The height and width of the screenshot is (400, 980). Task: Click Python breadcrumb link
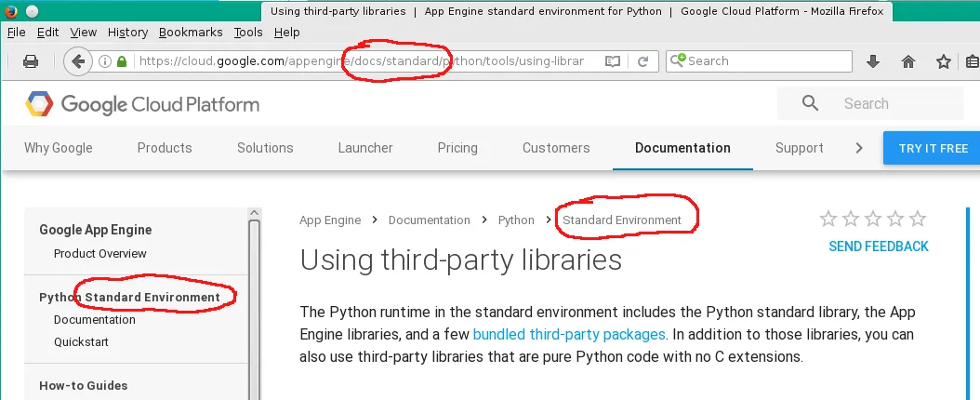[516, 220]
